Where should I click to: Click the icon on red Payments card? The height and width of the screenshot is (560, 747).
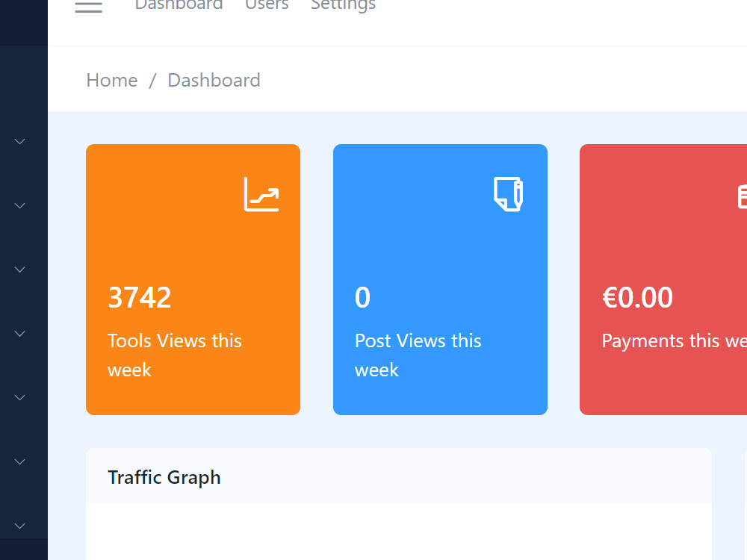pos(743,196)
